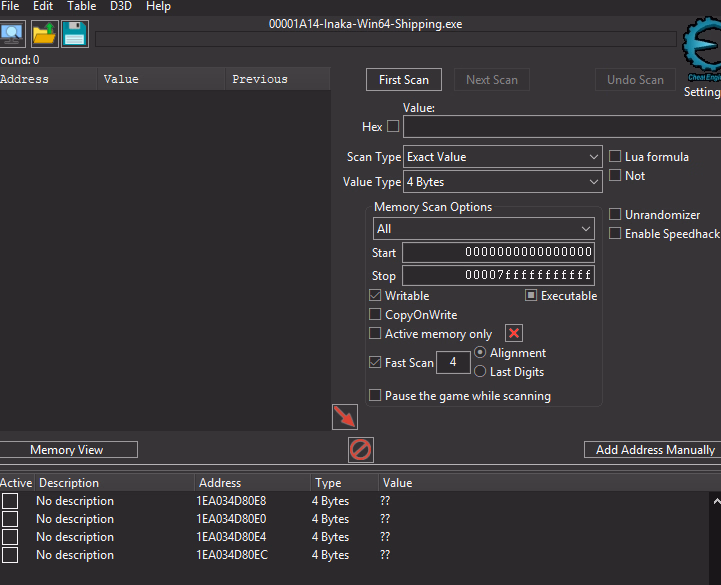Click the Select Process computer icon
The image size is (721, 585).
click(x=12, y=34)
